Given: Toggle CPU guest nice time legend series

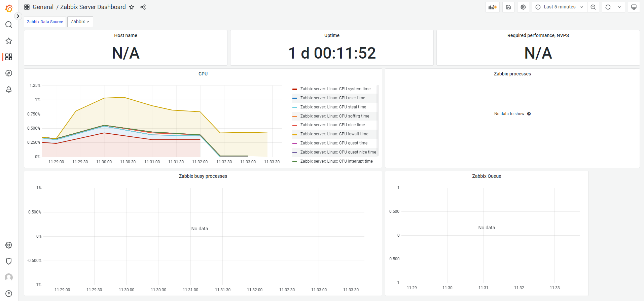Looking at the screenshot, I should (338, 152).
